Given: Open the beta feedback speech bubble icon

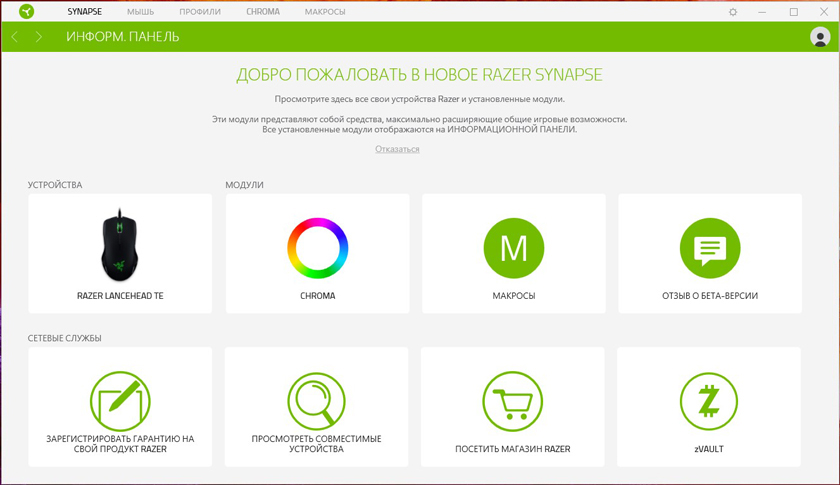Looking at the screenshot, I should click(x=710, y=248).
